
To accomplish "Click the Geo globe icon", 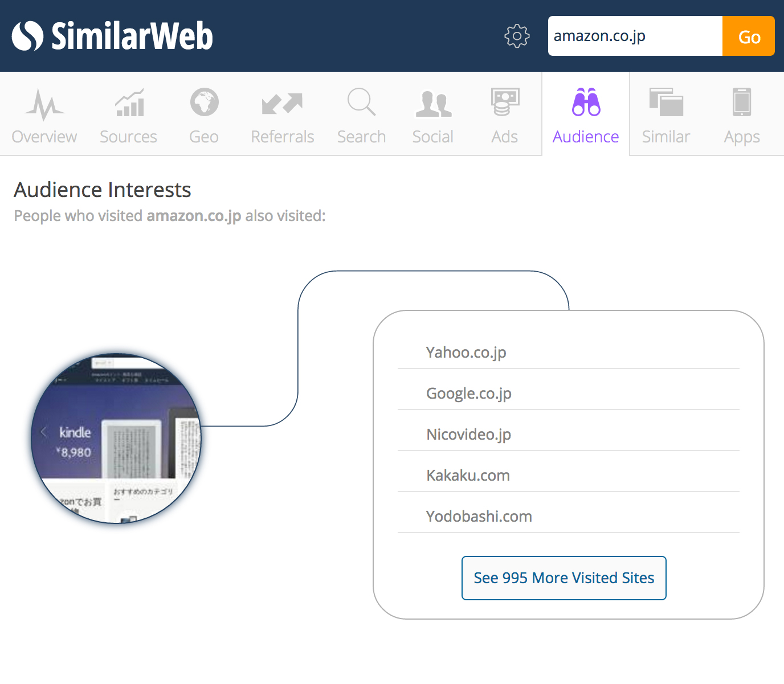I will click(x=204, y=103).
